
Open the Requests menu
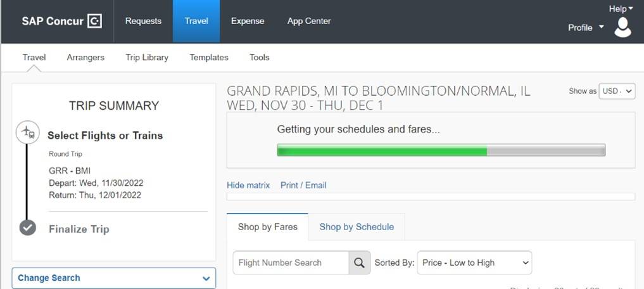(x=143, y=21)
